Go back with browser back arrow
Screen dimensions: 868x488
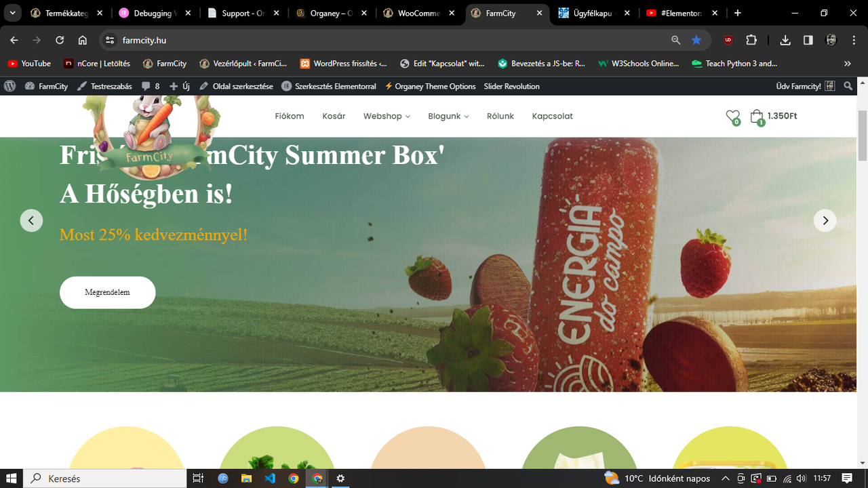(x=14, y=40)
